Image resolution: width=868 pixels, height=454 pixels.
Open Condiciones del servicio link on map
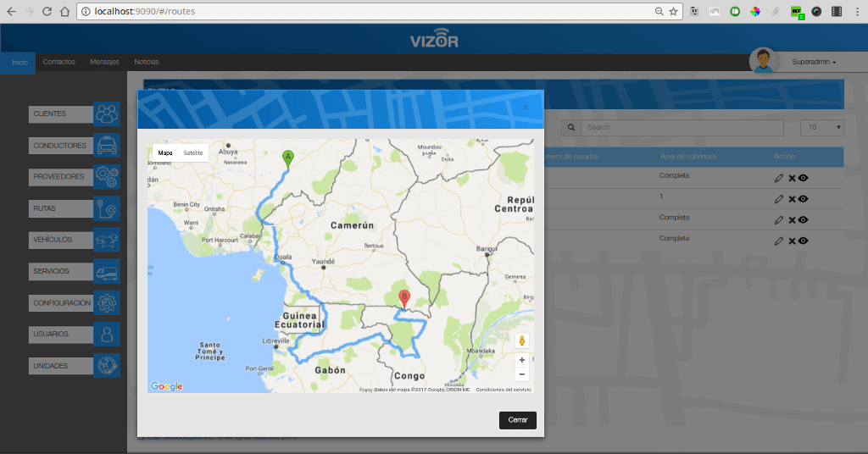pyautogui.click(x=504, y=390)
